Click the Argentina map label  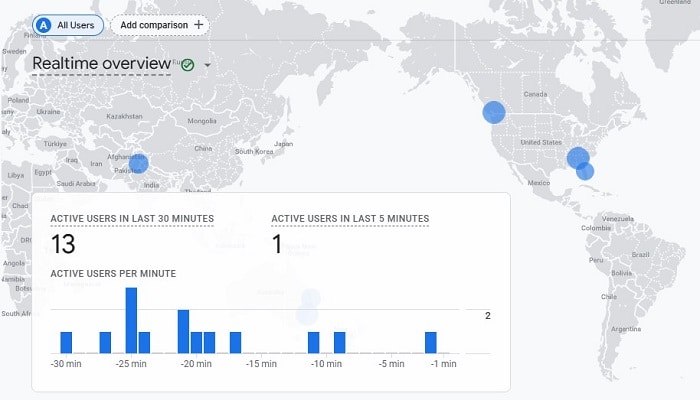[626, 329]
